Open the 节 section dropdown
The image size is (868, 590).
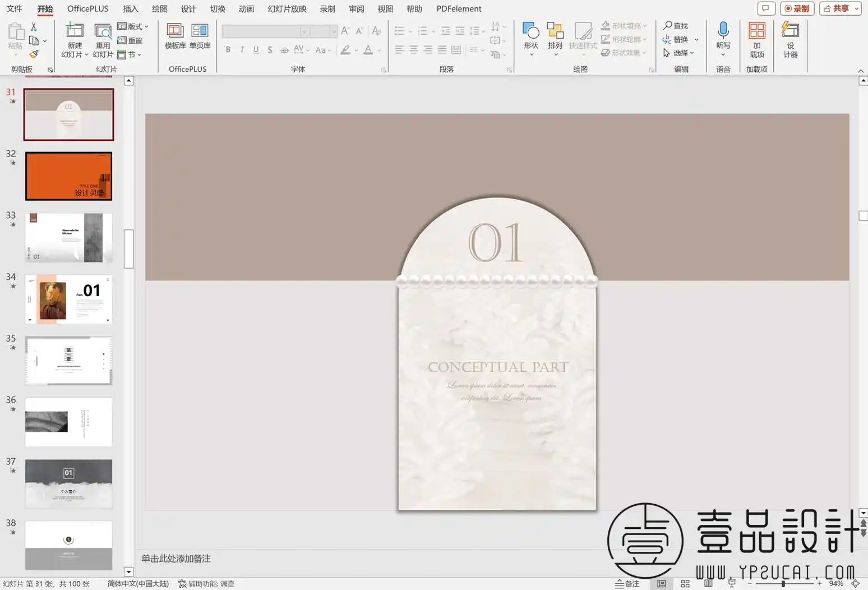point(129,54)
